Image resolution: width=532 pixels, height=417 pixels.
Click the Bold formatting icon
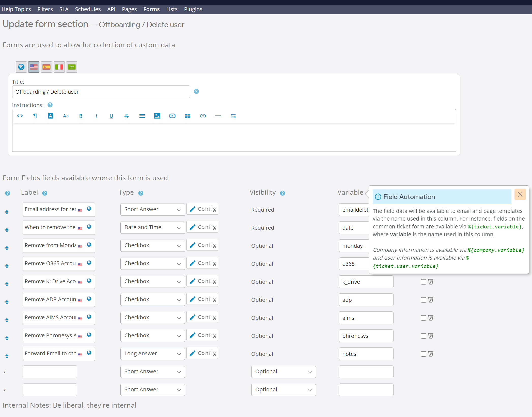(x=81, y=116)
